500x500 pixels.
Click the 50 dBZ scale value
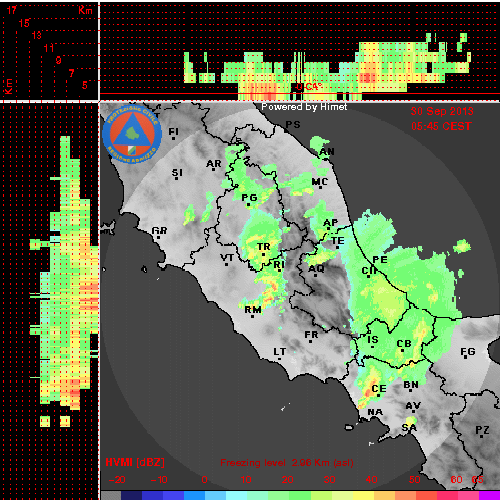click(414, 480)
